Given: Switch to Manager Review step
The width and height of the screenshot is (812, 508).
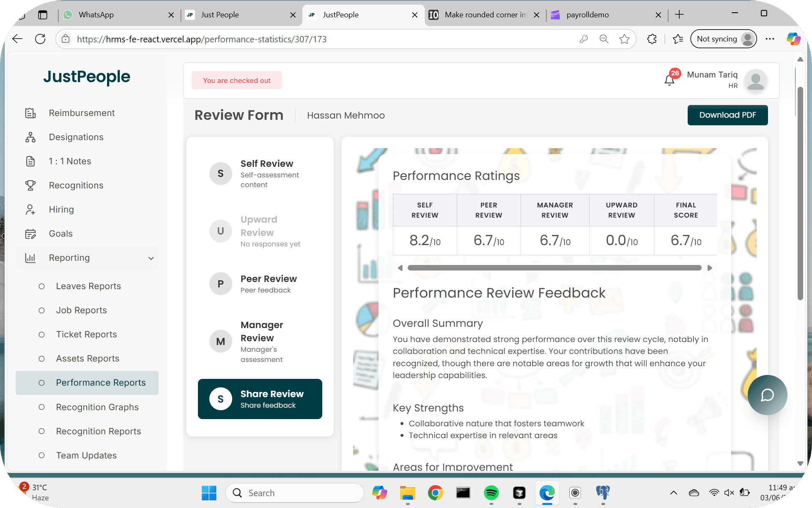Looking at the screenshot, I should 260,342.
